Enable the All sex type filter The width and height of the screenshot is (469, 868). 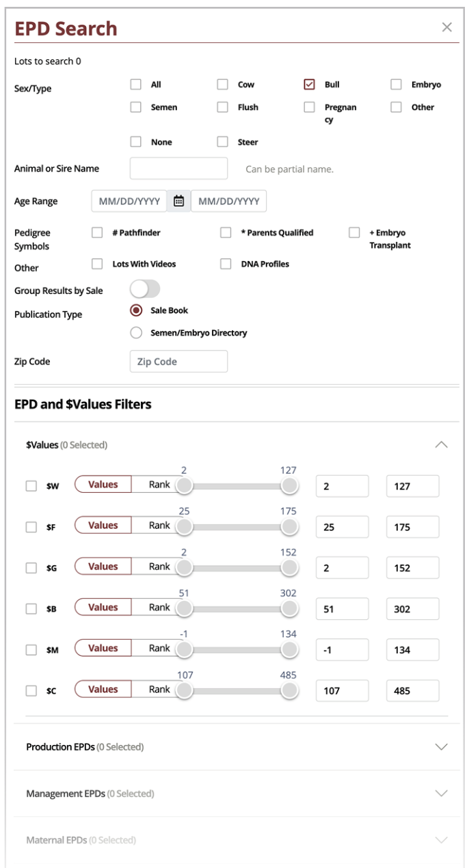(x=135, y=83)
